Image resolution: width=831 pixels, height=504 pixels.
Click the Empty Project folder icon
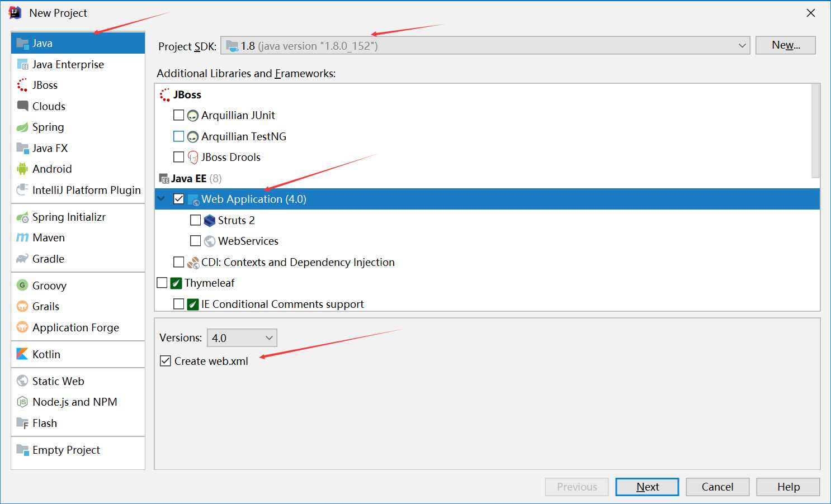pyautogui.click(x=22, y=450)
